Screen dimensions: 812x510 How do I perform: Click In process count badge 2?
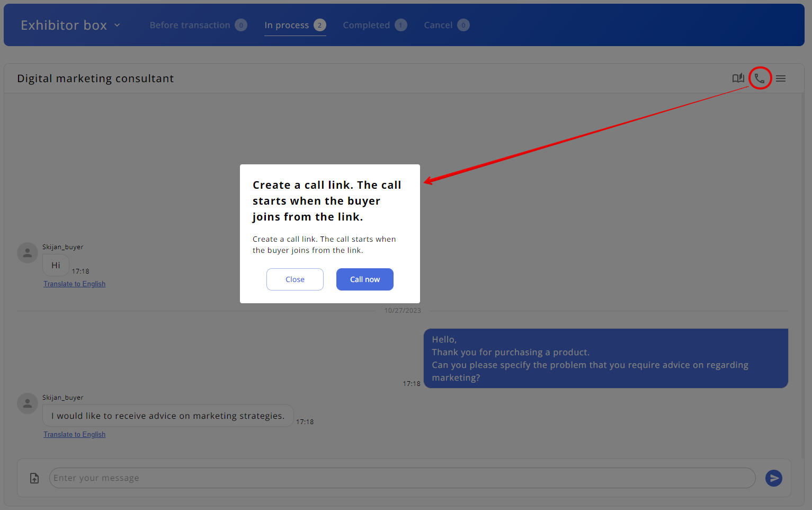319,25
